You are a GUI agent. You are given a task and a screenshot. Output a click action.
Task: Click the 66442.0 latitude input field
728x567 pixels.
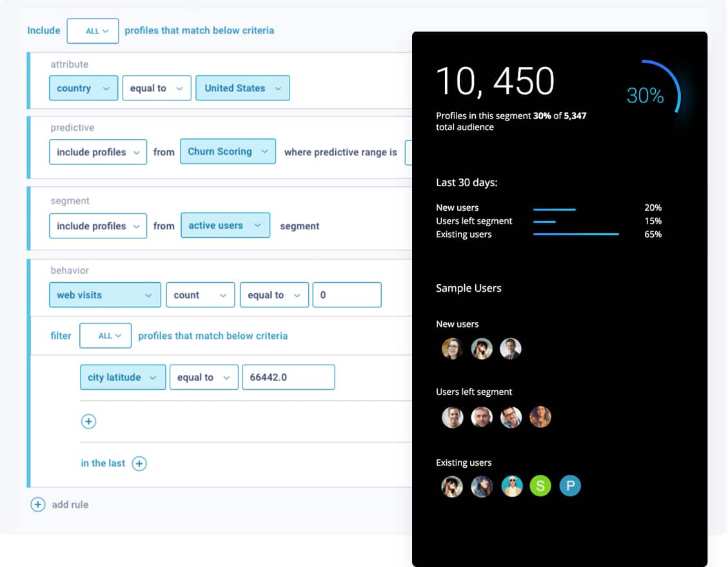point(289,377)
